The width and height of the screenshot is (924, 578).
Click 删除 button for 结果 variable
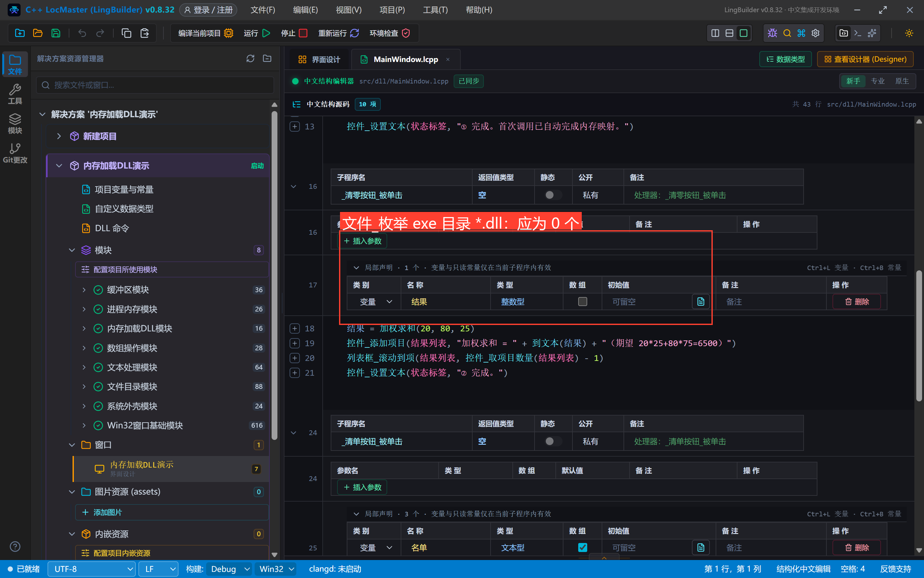(x=856, y=302)
